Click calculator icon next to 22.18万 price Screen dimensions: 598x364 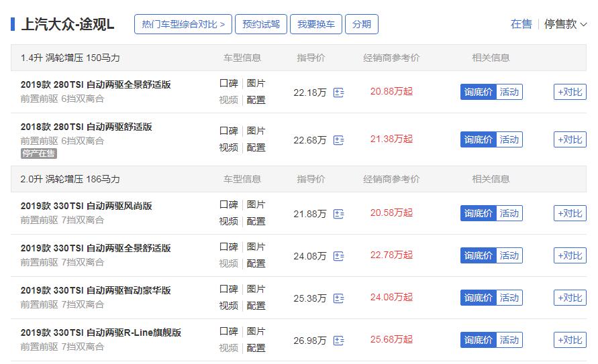(x=338, y=93)
